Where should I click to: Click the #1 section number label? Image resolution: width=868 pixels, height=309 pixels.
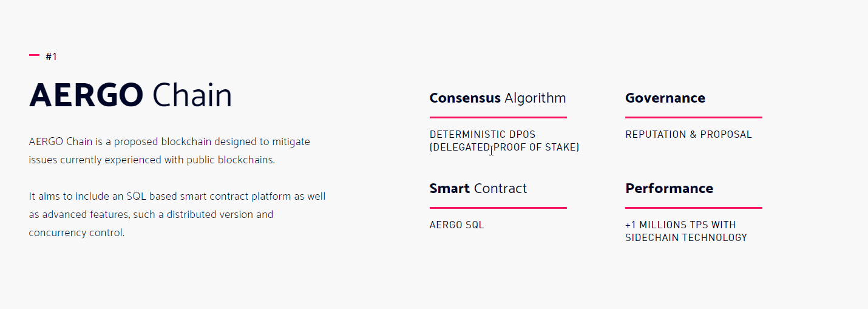tap(51, 56)
